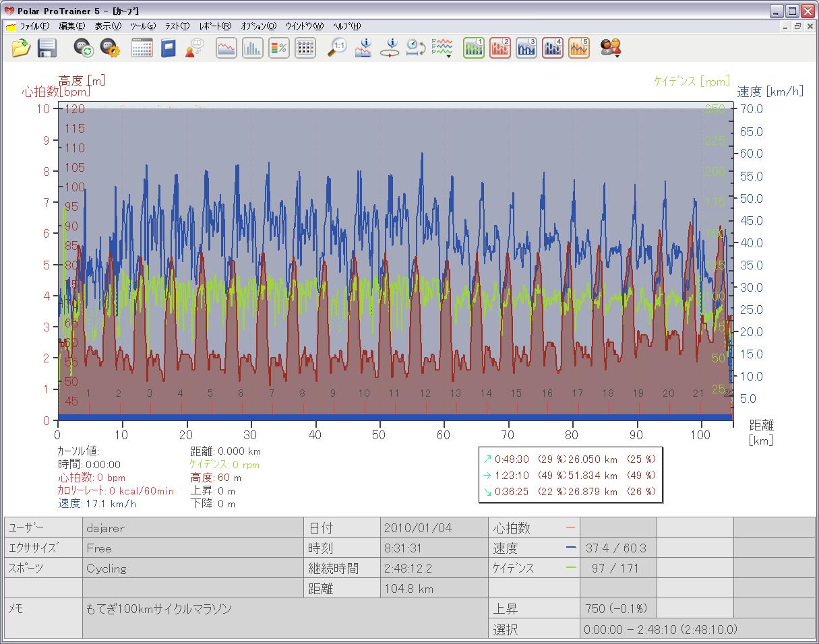Image resolution: width=819 pixels, height=644 pixels.
Task: Click the open file folder icon
Action: [22, 48]
